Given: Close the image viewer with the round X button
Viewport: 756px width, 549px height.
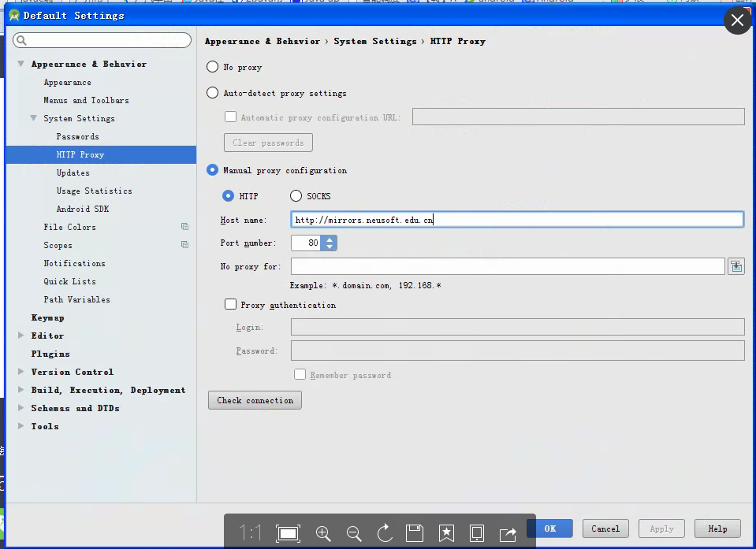Looking at the screenshot, I should [737, 20].
